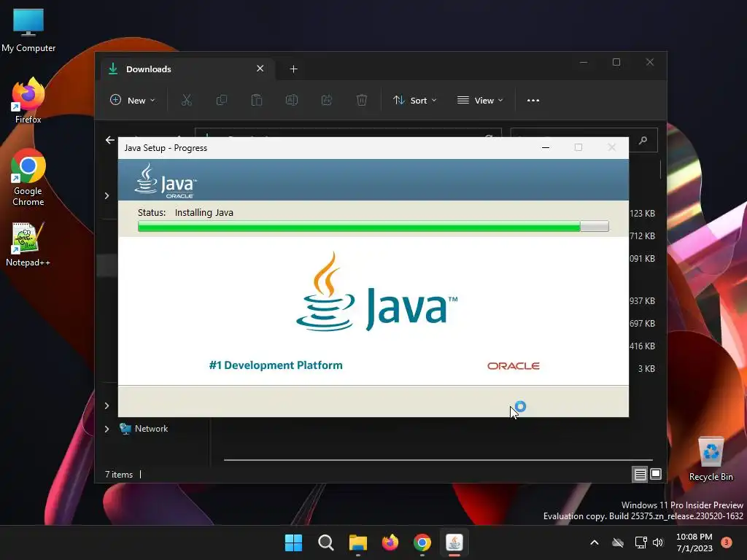Close the Downloads tab
This screenshot has height=560, width=747.
[x=260, y=69]
